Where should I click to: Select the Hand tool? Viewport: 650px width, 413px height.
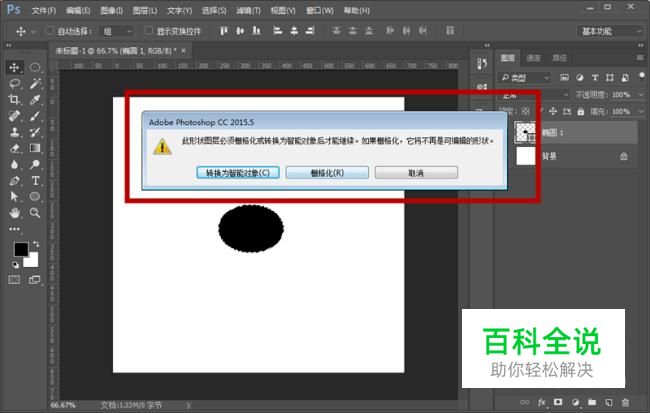coord(15,213)
